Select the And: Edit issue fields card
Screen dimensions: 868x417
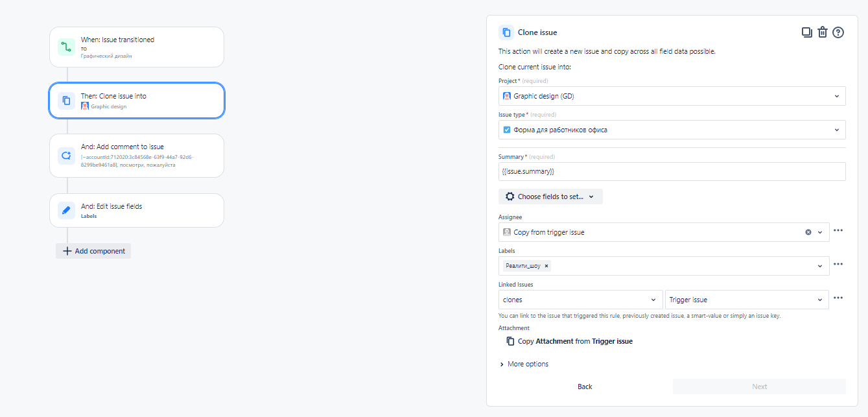pyautogui.click(x=137, y=210)
